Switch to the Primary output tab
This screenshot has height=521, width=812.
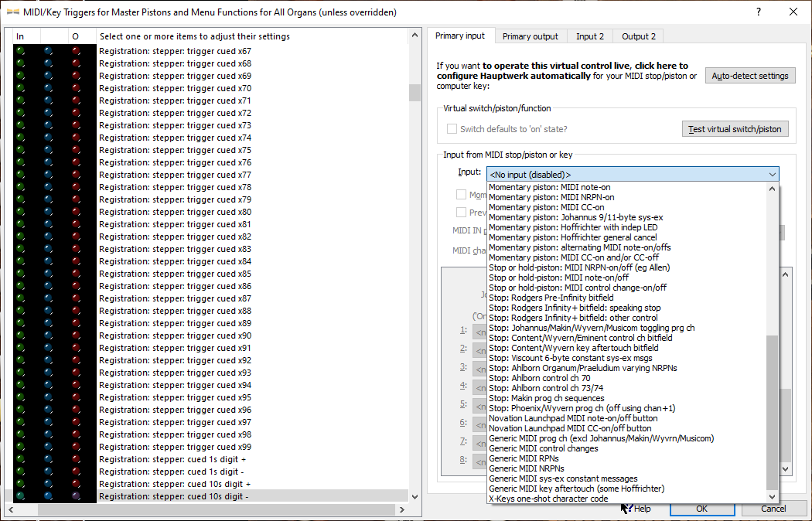530,36
